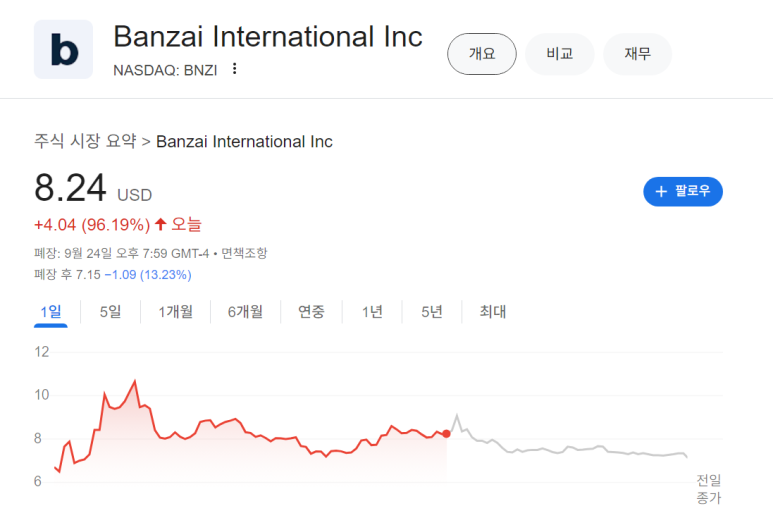
Task: Switch chart to 5일 range
Action: coord(110,312)
